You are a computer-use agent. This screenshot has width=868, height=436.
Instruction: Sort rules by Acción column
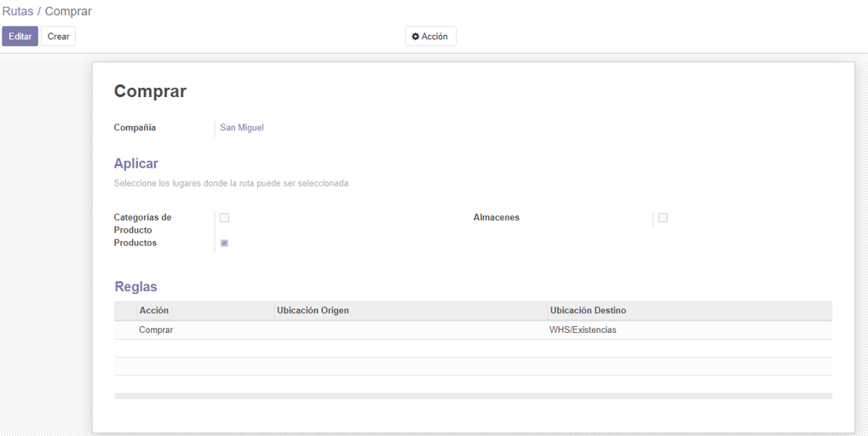(205, 311)
